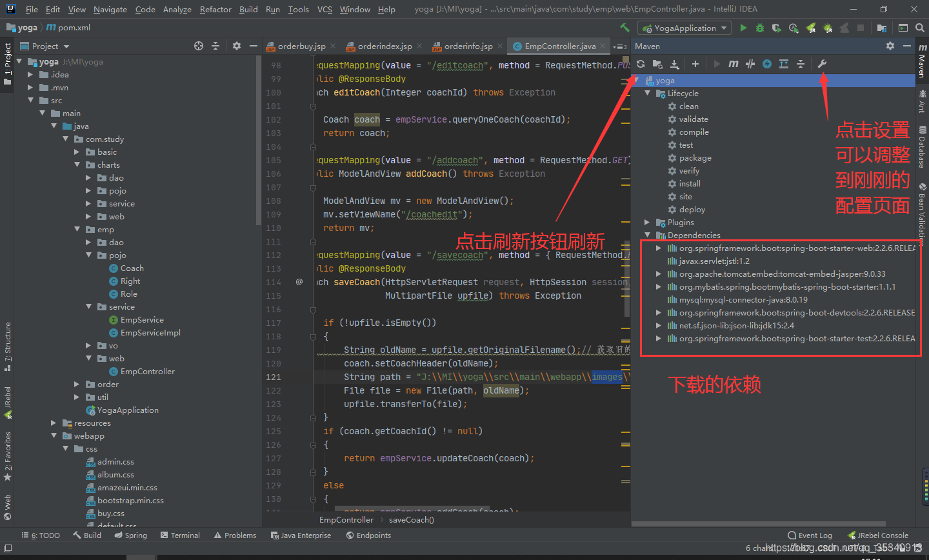Open the Spring tool window
Image resolution: width=929 pixels, height=560 pixels.
[130, 535]
